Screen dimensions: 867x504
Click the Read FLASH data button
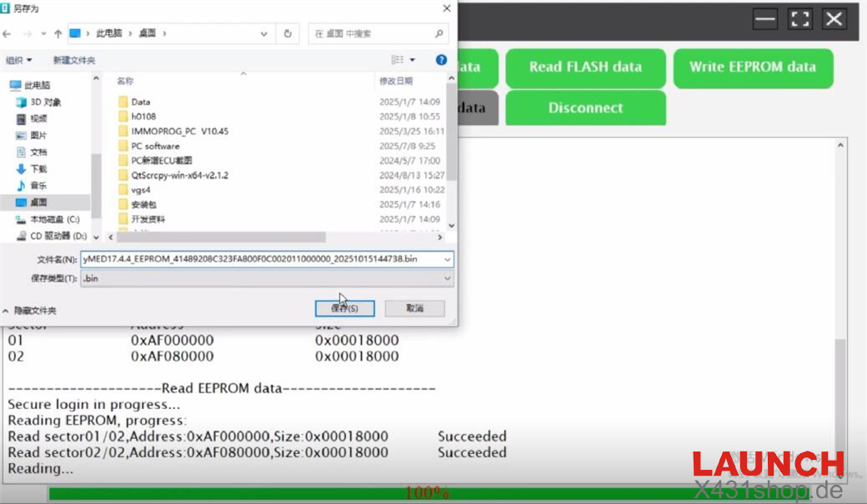[x=585, y=67]
